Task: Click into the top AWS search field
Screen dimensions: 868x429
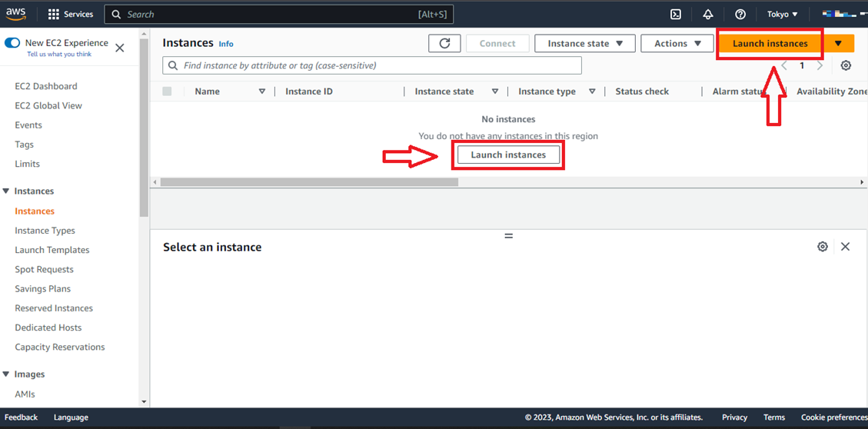Action: [x=279, y=15]
